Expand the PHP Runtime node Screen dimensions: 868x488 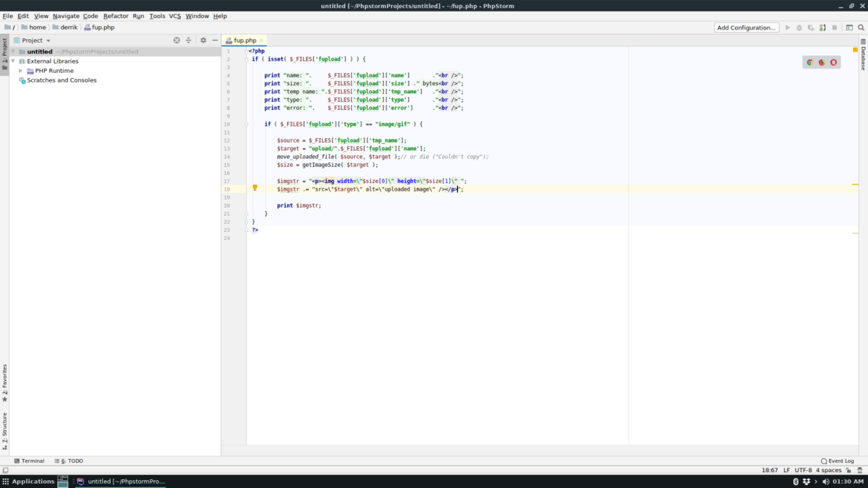22,70
